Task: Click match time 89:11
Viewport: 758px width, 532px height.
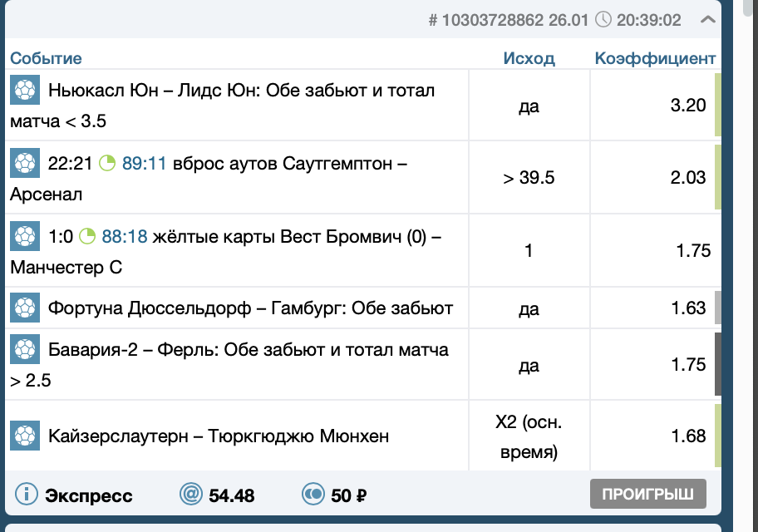Action: (x=144, y=164)
